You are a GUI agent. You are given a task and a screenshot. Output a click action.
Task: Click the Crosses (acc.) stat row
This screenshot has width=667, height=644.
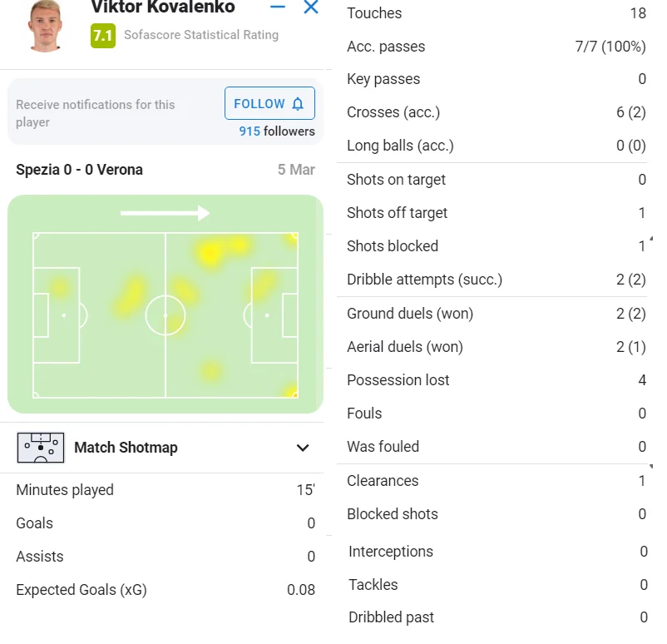click(496, 112)
